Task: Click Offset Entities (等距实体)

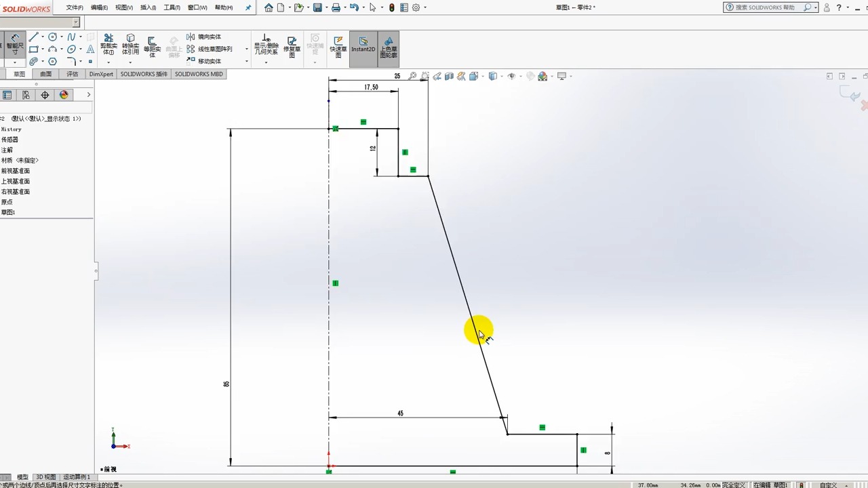Action: coord(152,46)
